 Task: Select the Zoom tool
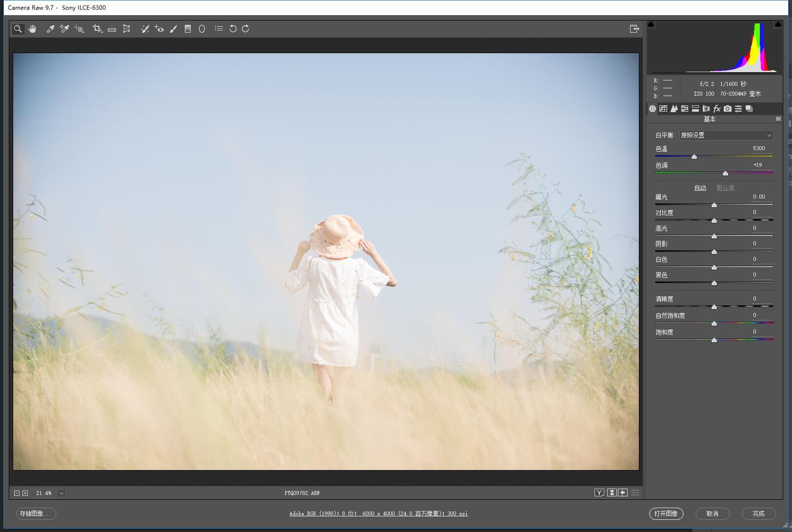point(18,29)
